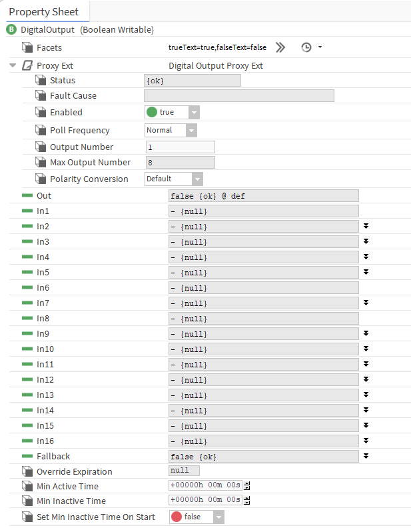Click the Proxy Ext component icon
The image size is (411, 532).
click(x=27, y=65)
